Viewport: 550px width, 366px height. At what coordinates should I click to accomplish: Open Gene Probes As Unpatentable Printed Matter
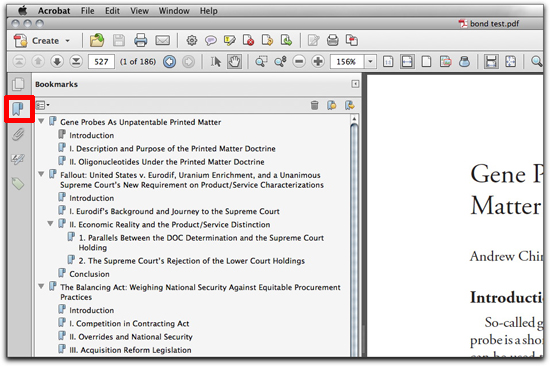pyautogui.click(x=140, y=122)
